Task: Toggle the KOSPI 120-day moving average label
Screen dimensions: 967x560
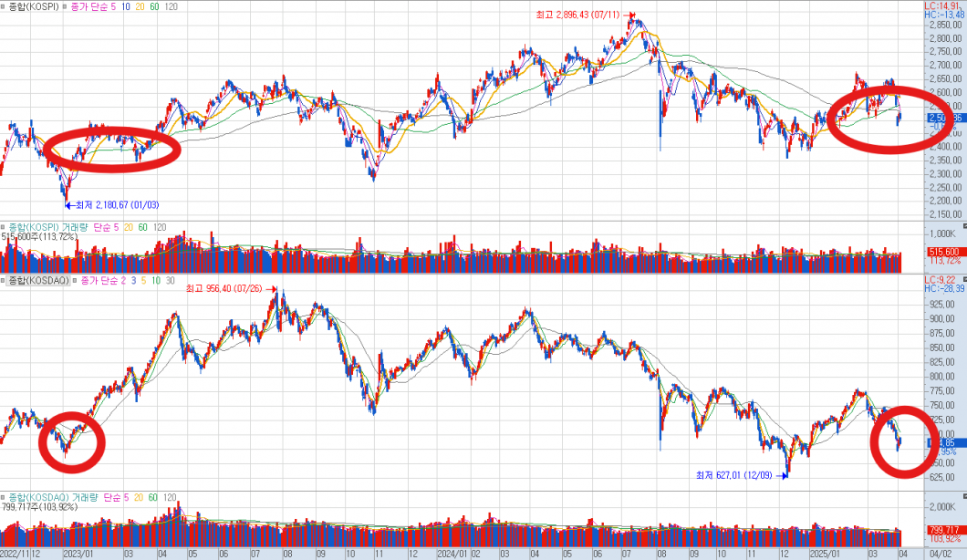Action: pos(170,5)
